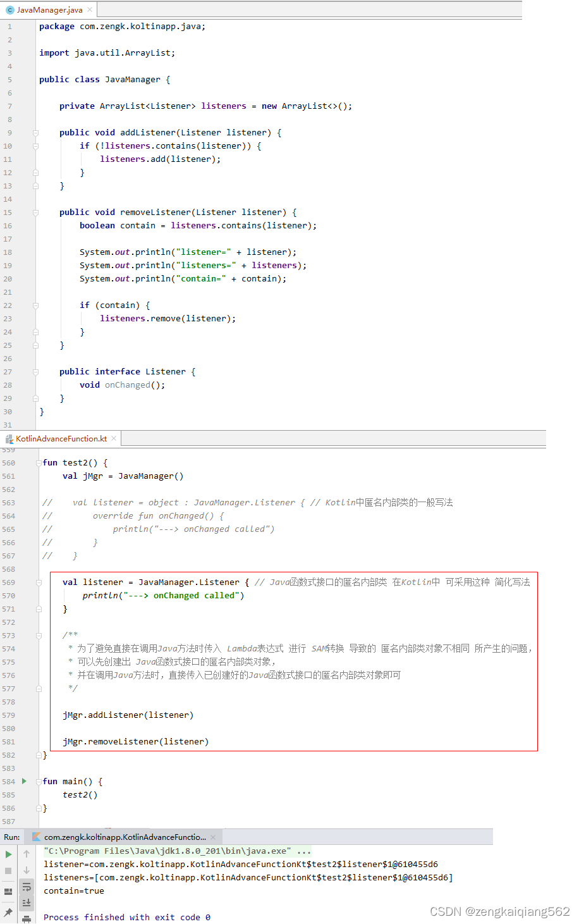Collapse the if (contain) block at line 22

click(35, 305)
